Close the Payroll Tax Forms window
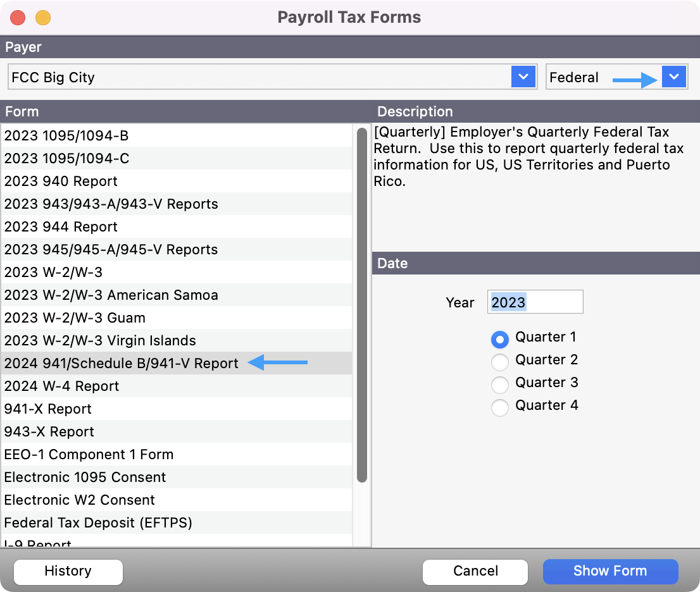 click(x=18, y=18)
